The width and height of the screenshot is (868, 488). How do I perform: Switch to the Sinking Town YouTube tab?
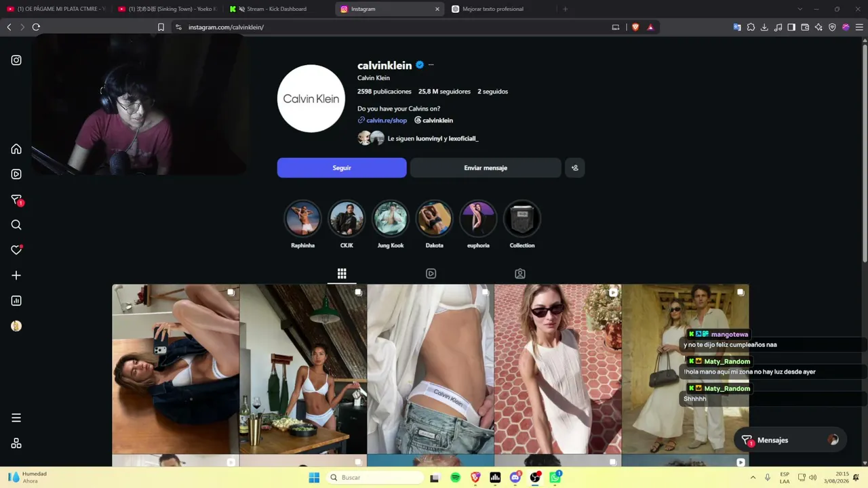coord(167,9)
